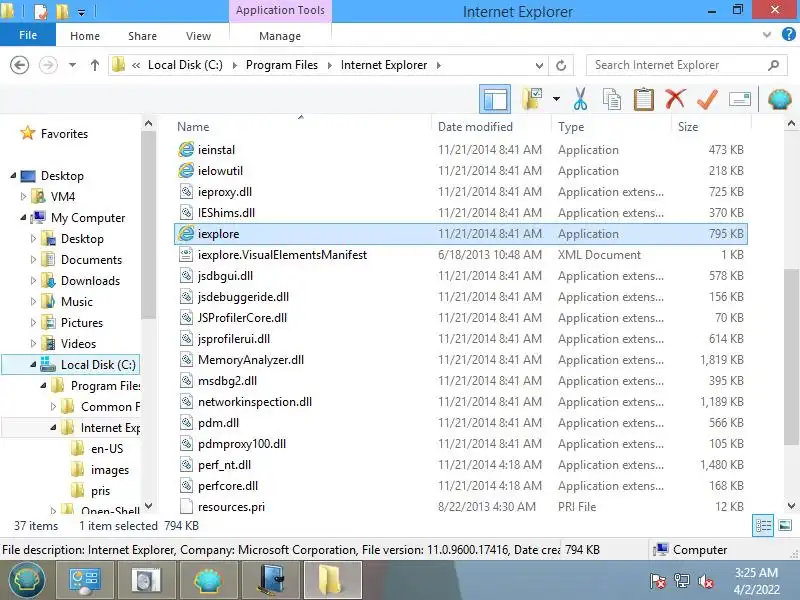Viewport: 800px width, 600px height.
Task: Click the muted volume tray icon
Action: point(706,581)
